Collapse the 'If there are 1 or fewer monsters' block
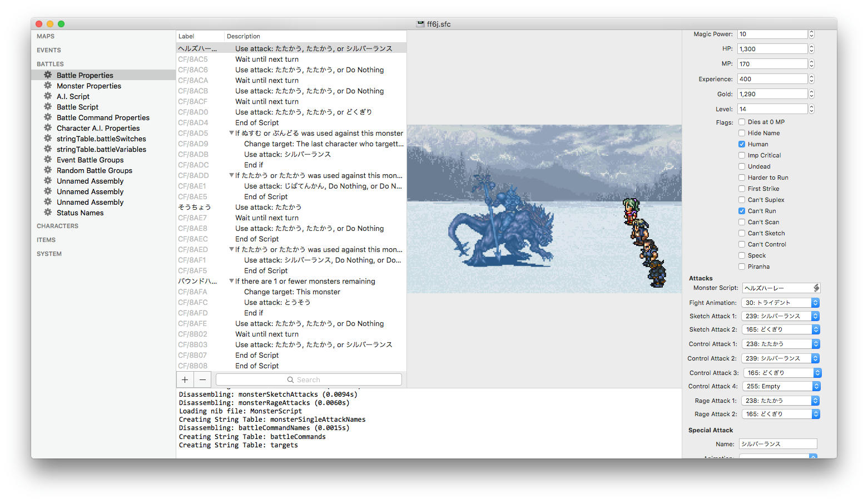This screenshot has width=868, height=503. (231, 282)
